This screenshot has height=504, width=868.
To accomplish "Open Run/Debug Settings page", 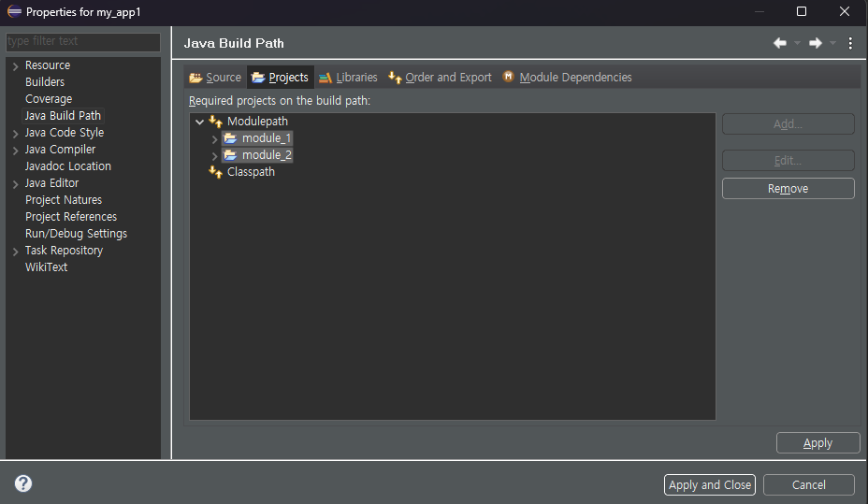I will [76, 234].
